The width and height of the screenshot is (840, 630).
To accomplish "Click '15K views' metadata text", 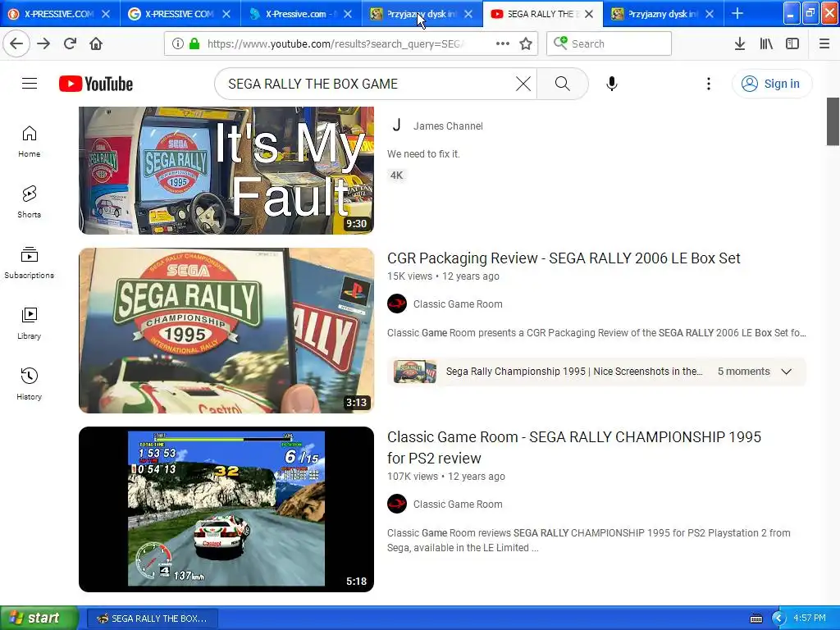I will [x=409, y=276].
